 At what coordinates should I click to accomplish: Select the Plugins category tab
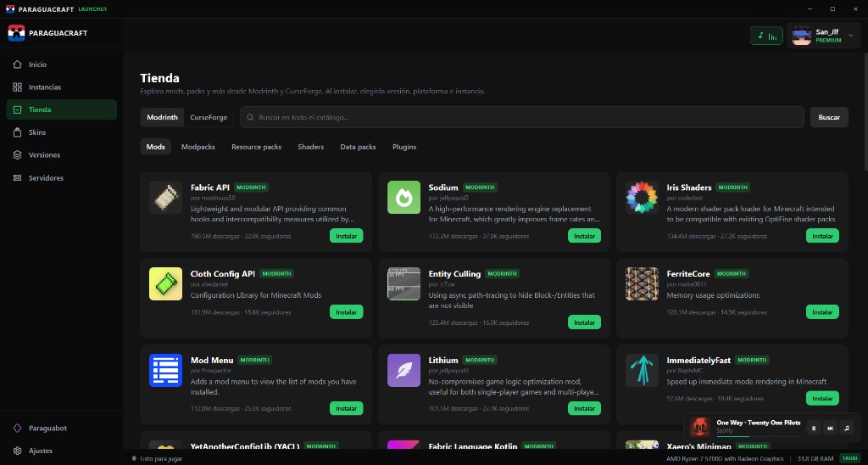404,147
